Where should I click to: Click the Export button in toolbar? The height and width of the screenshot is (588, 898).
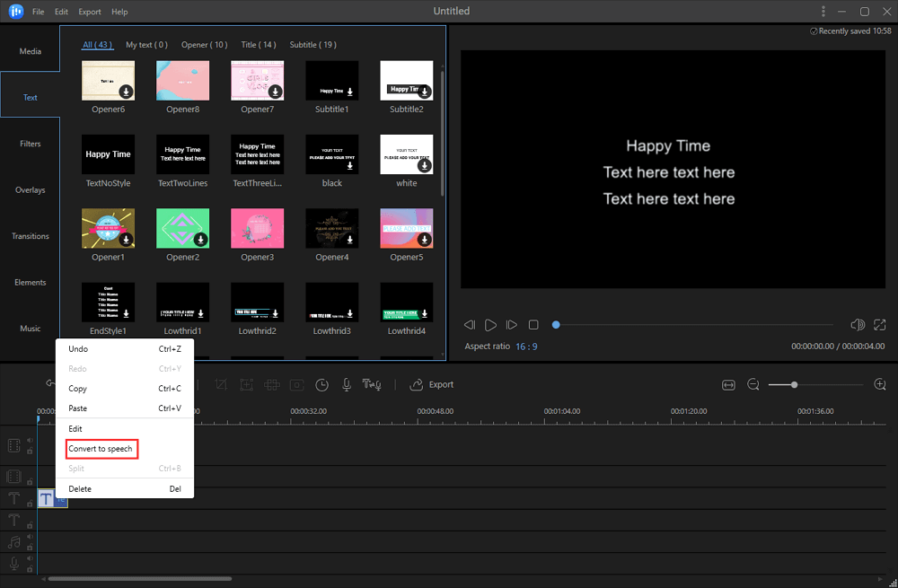tap(432, 385)
